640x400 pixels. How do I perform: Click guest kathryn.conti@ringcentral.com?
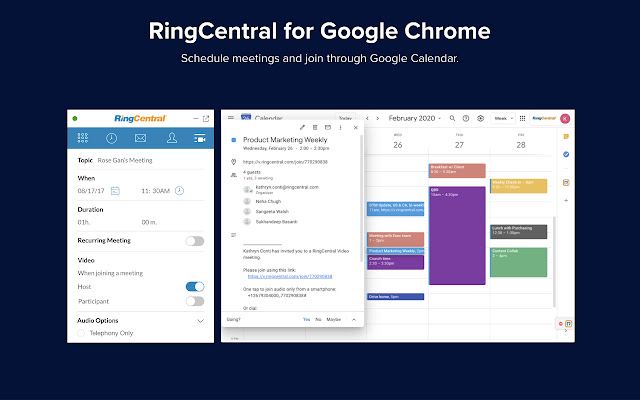point(287,187)
